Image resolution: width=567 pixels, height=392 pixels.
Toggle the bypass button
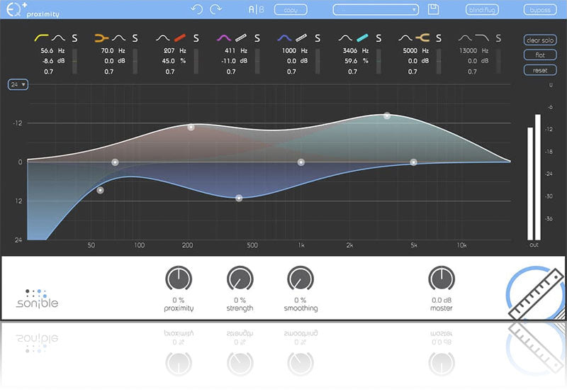540,10
